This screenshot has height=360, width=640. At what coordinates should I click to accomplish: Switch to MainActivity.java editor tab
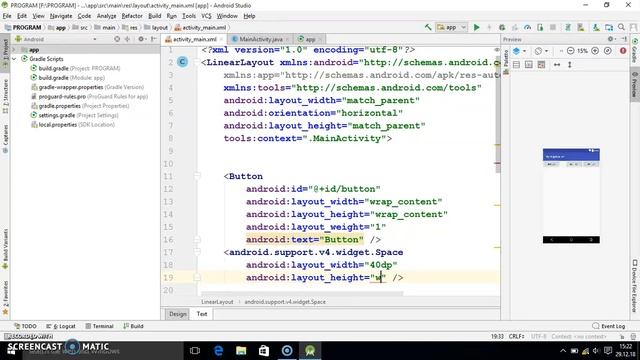click(260, 39)
